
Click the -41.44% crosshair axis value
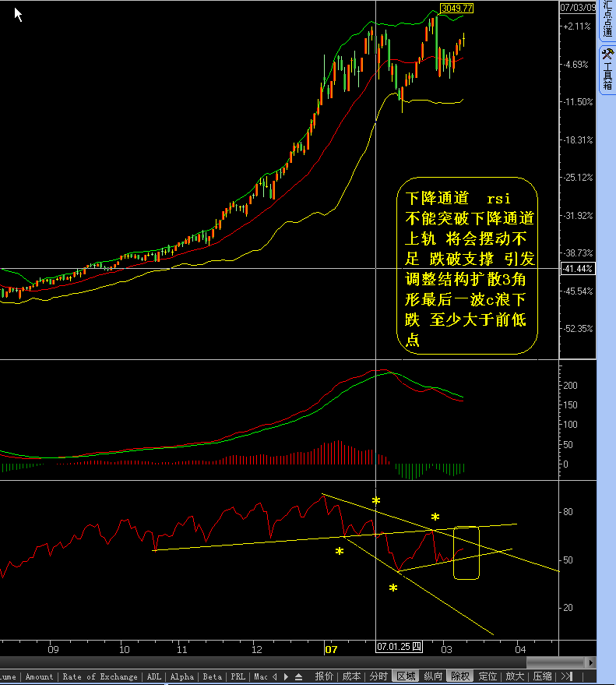pyautogui.click(x=578, y=269)
